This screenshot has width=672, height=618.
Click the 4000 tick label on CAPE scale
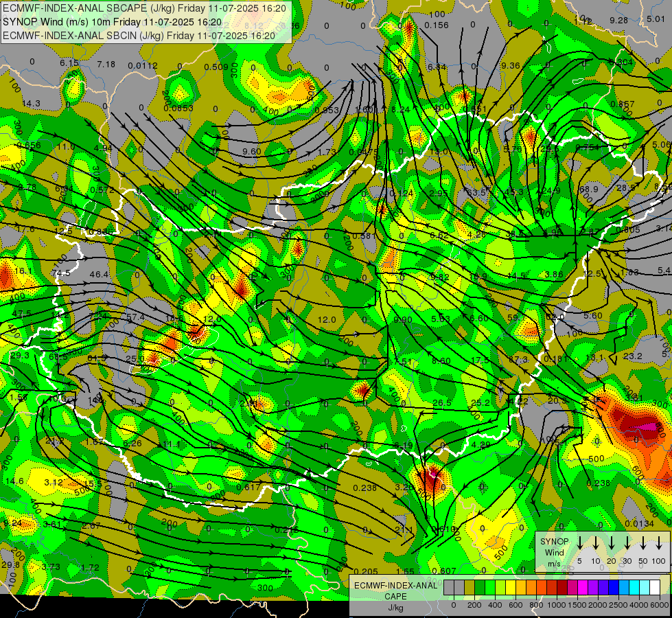click(639, 605)
